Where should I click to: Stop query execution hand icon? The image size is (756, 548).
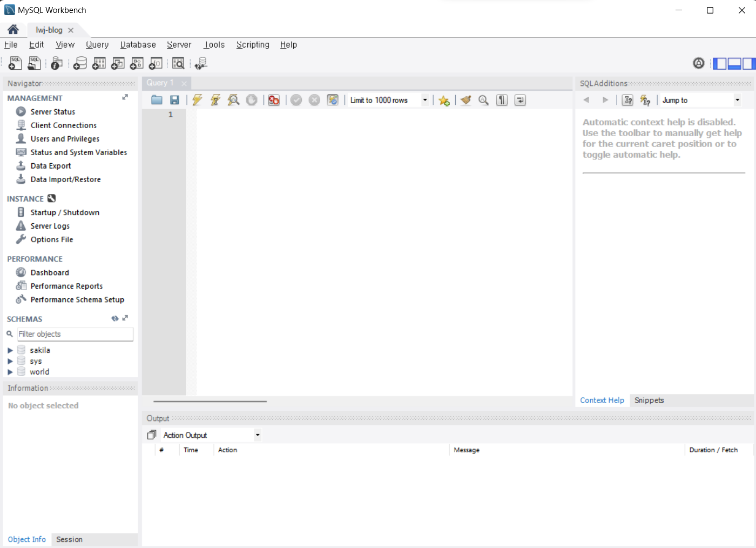point(252,100)
